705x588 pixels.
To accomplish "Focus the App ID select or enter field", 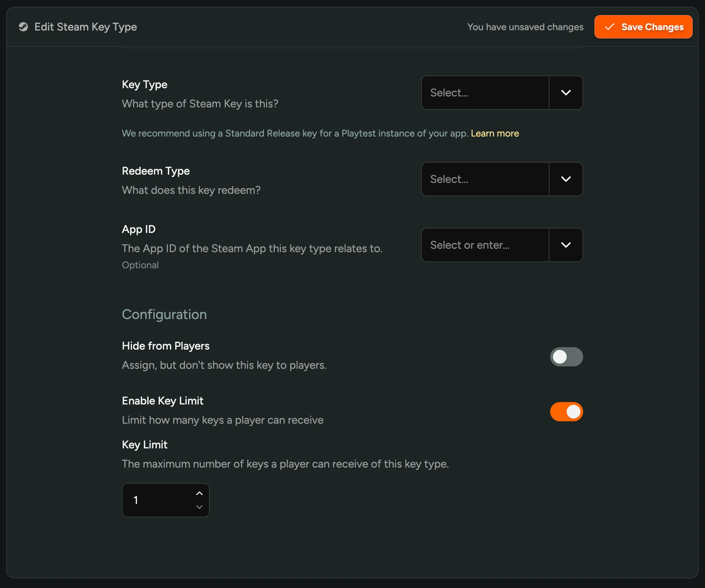I will click(x=485, y=245).
